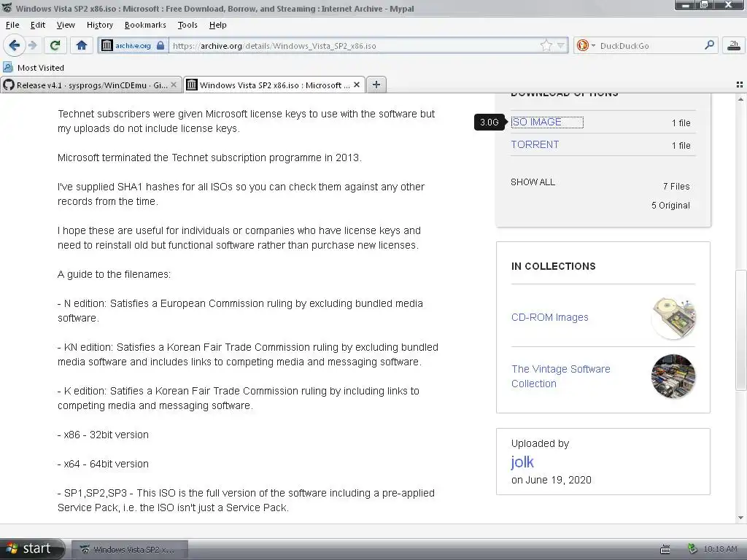Click the 5 Original text
The image size is (747, 560).
pos(671,205)
